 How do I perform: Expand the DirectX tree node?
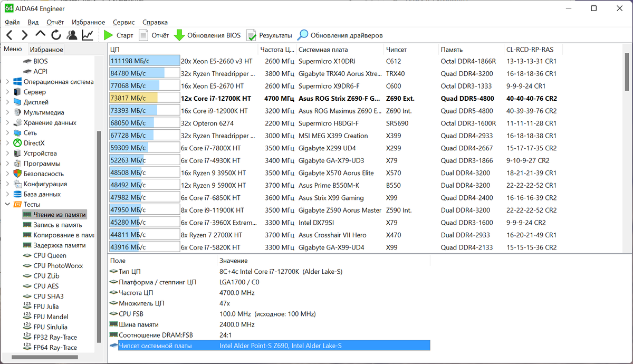[7, 143]
